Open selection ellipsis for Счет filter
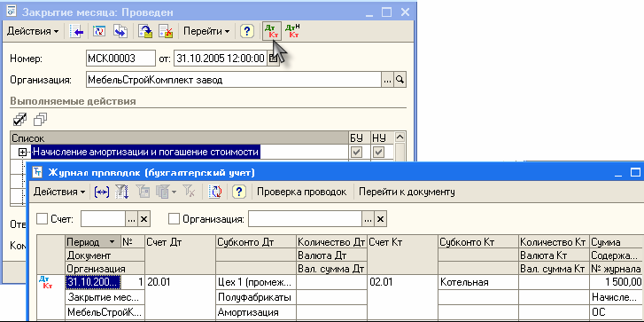644x322 pixels. click(x=131, y=219)
